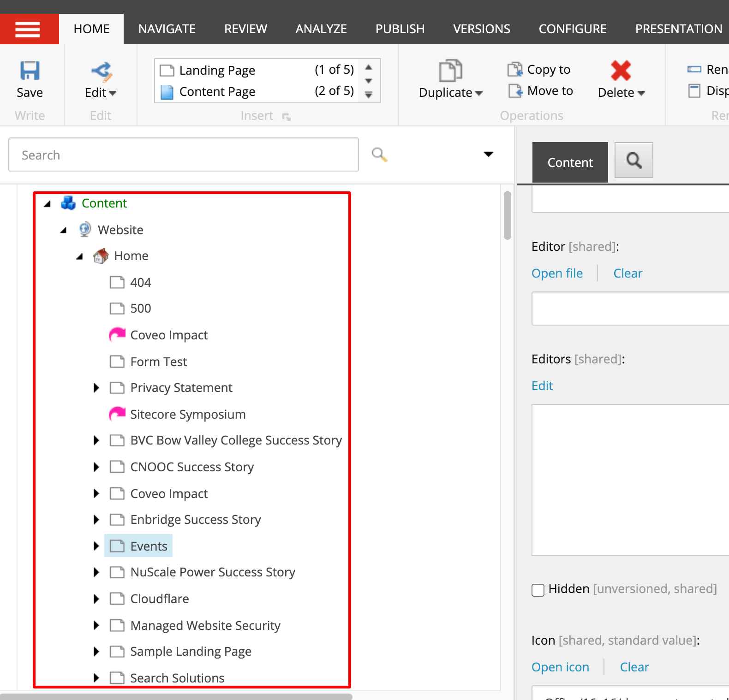The height and width of the screenshot is (700, 729).
Task: Click the Editor shared text field
Action: 630,308
